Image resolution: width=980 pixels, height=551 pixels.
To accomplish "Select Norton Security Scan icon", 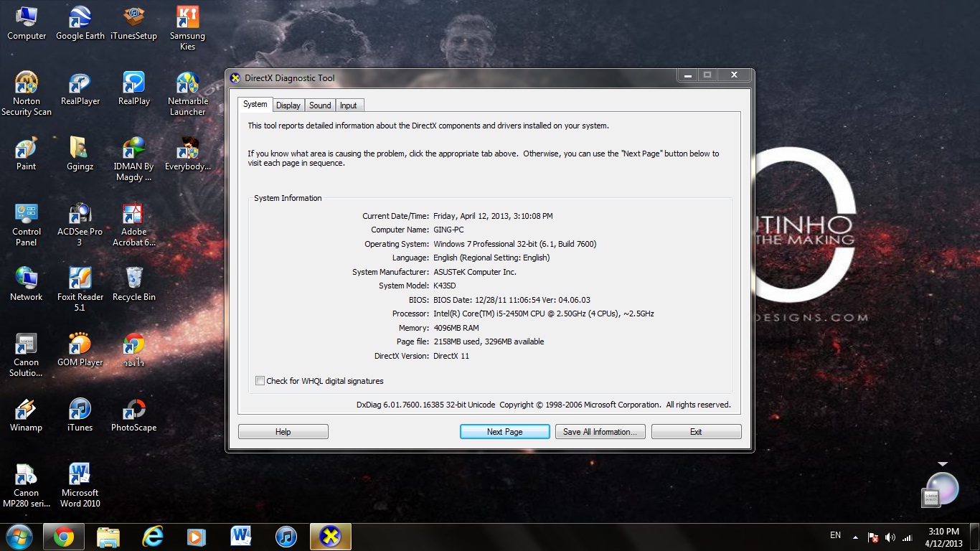I will 27,94.
